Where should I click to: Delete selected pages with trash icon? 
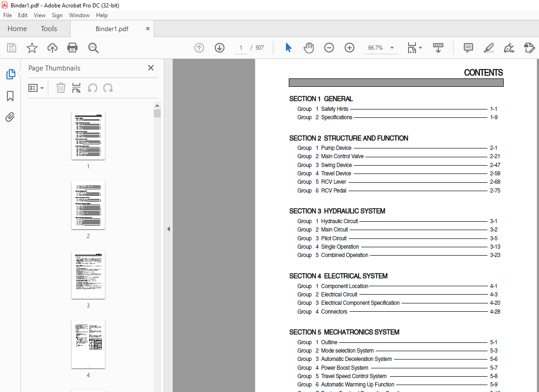(61, 88)
